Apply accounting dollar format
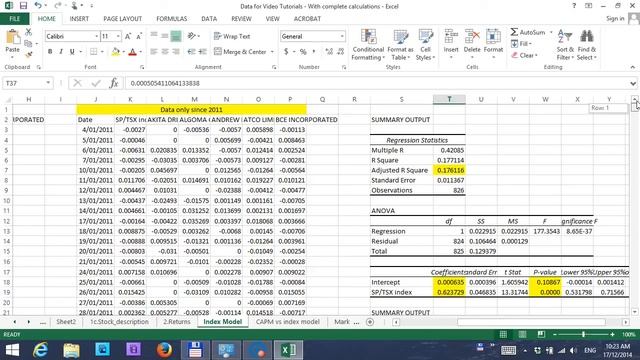640x360 pixels. [x=286, y=52]
